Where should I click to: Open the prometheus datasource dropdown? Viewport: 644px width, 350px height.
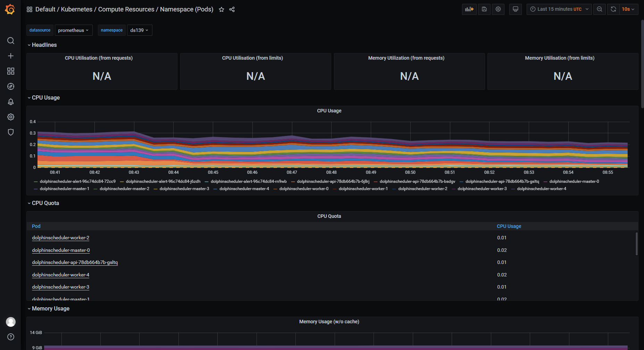[x=73, y=30]
